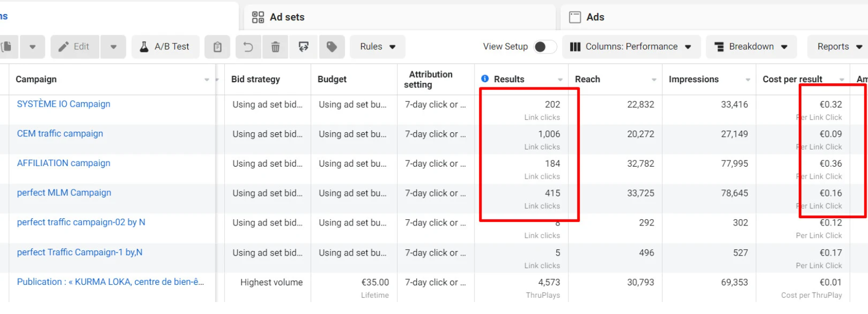
Task: Start an A/B Test
Action: 165,47
